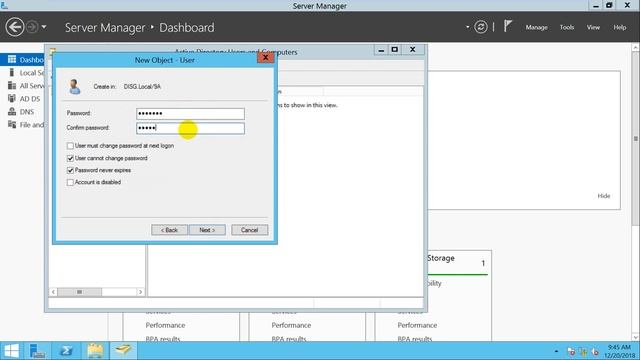Click the tree pane horizontal scrollbar thumb

pyautogui.click(x=80, y=292)
